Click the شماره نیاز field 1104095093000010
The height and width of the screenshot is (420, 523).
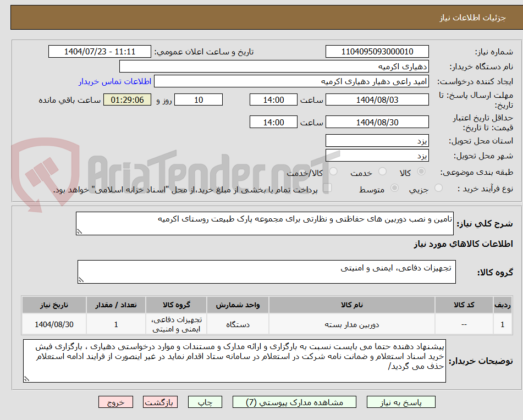(377, 52)
